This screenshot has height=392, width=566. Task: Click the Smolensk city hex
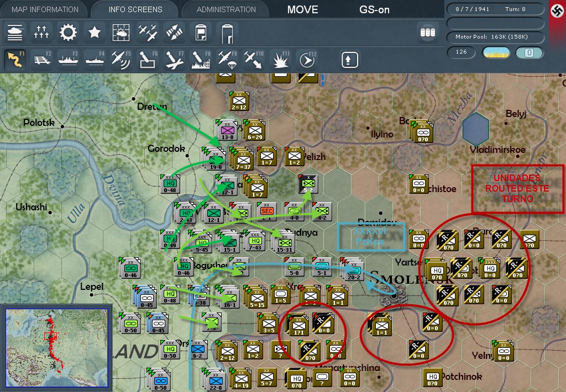point(395,297)
